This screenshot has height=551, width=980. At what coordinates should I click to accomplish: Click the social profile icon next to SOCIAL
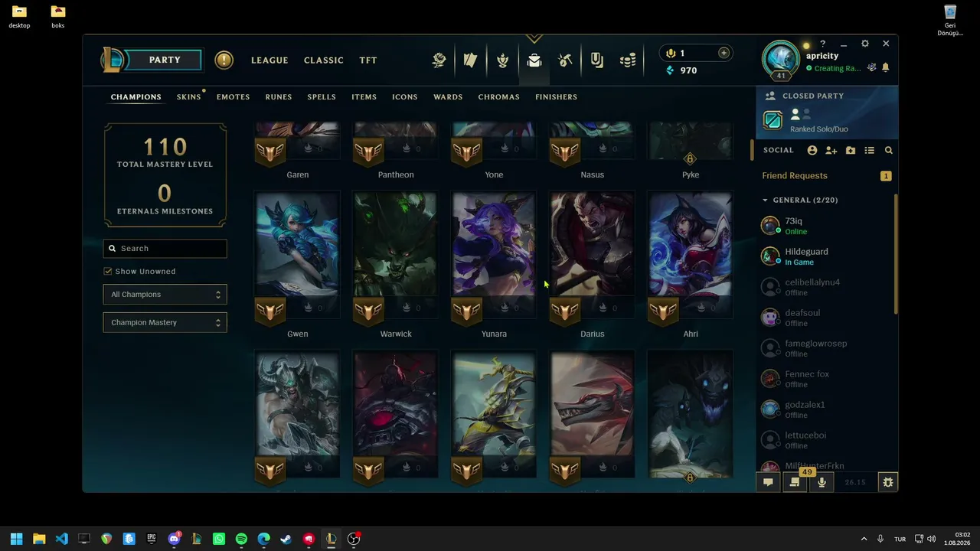tap(812, 151)
